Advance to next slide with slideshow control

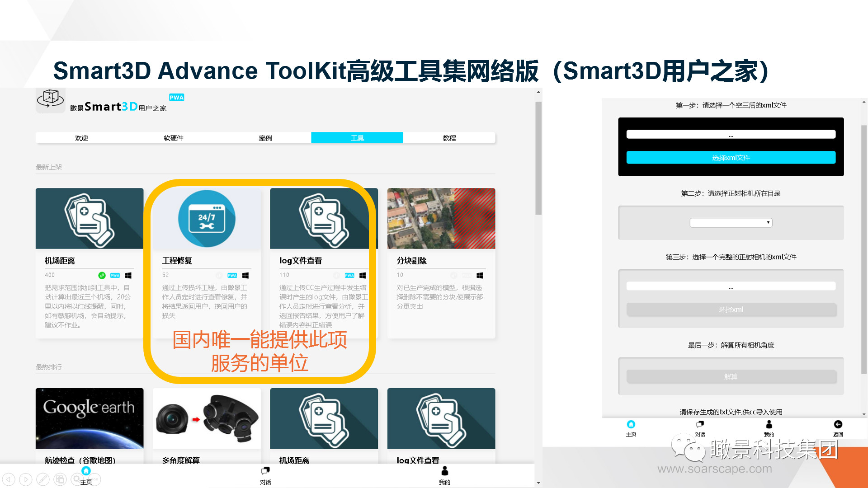tap(26, 479)
